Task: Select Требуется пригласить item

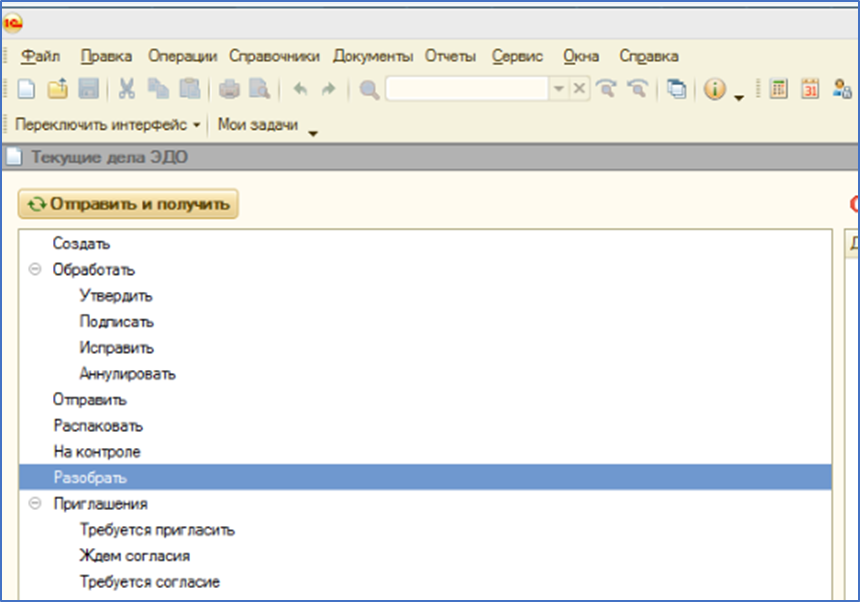Action: (x=157, y=530)
